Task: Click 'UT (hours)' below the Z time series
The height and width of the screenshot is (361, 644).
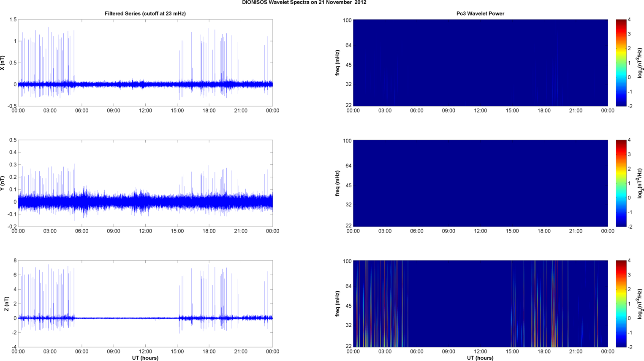Action: [x=145, y=358]
